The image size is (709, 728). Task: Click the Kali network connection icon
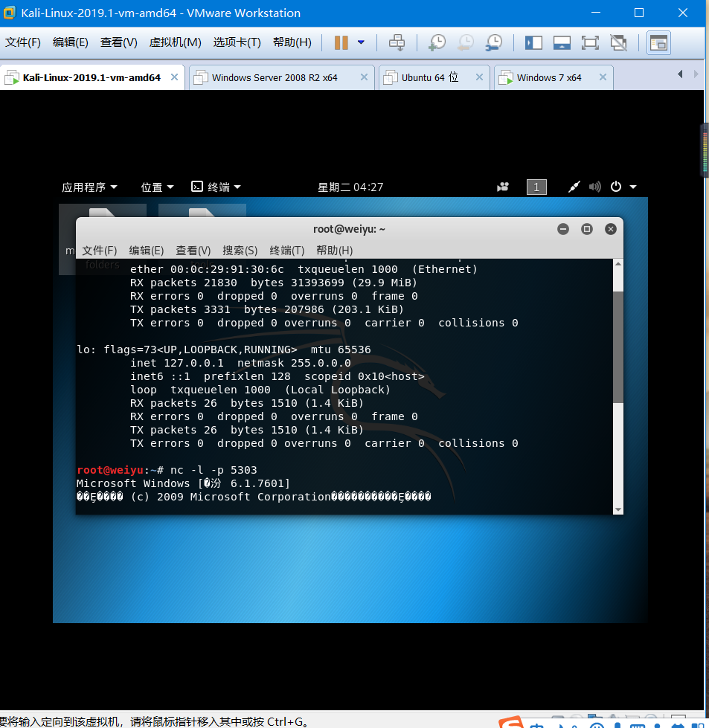pos(574,187)
